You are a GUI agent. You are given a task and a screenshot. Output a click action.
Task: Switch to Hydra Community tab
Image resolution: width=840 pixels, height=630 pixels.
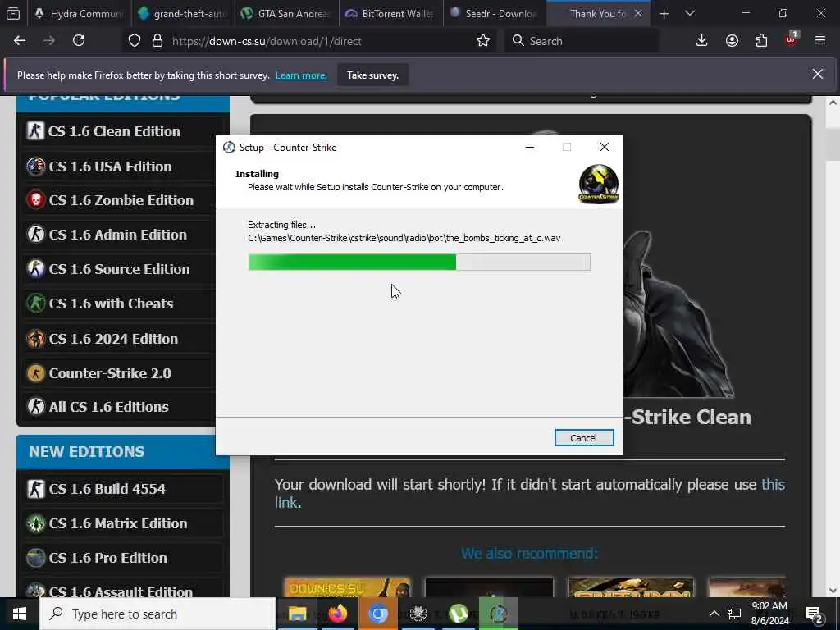(79, 13)
